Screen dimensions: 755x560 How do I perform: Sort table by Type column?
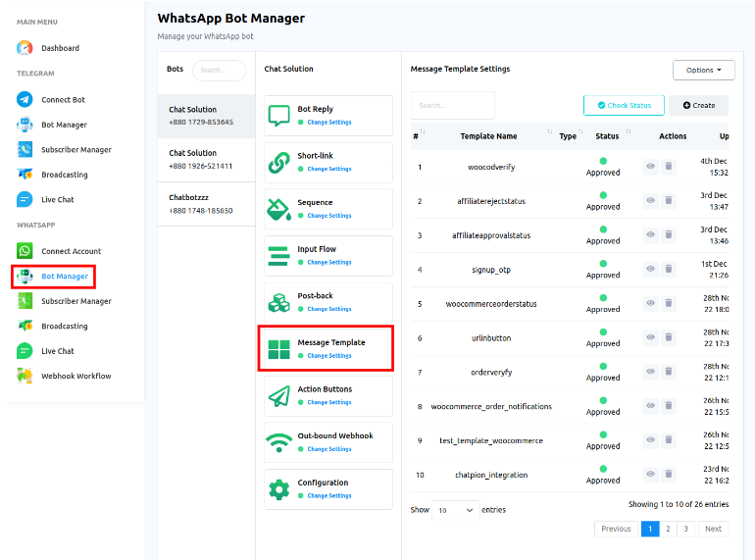(568, 136)
